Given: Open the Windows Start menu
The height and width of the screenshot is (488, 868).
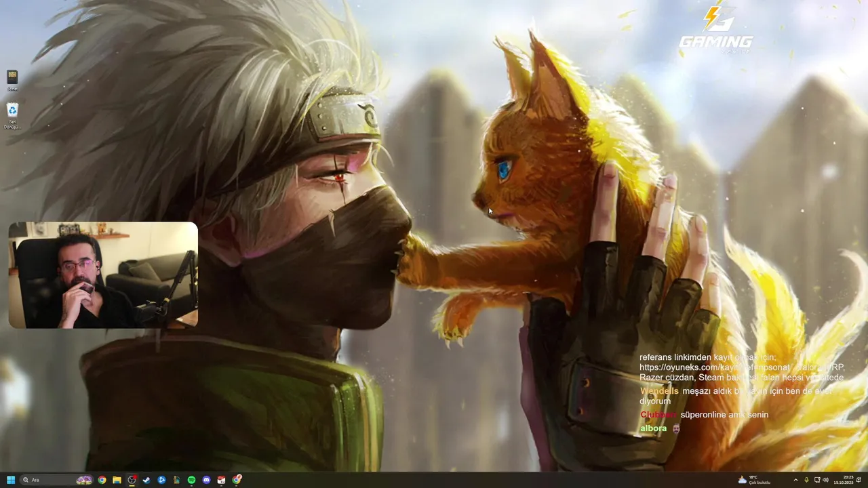Looking at the screenshot, I should 11,480.
